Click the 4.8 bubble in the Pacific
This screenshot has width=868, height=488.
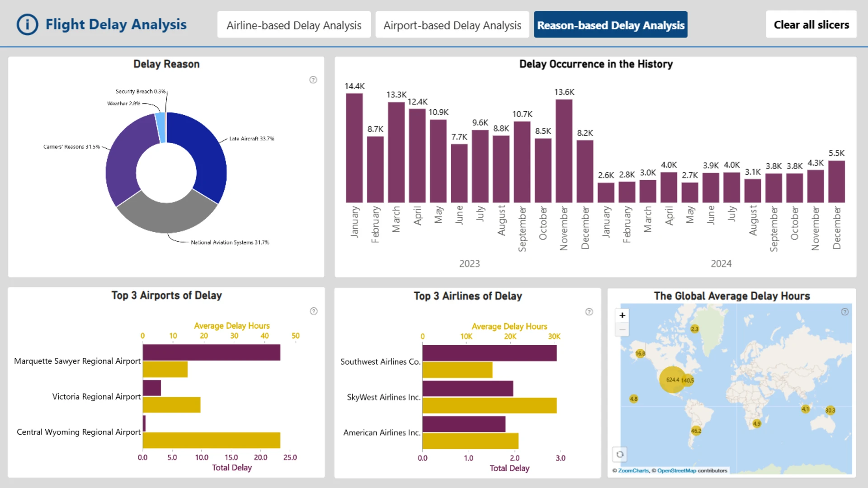[634, 399]
